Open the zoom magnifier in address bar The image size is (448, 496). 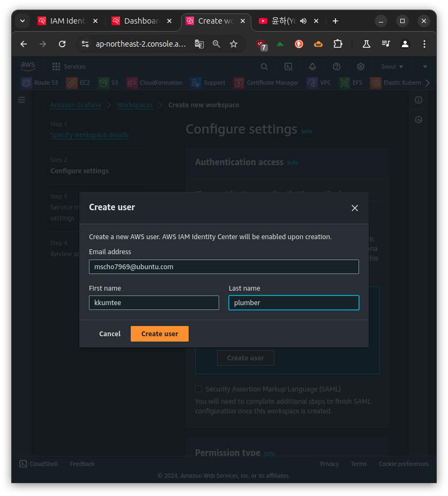click(216, 44)
